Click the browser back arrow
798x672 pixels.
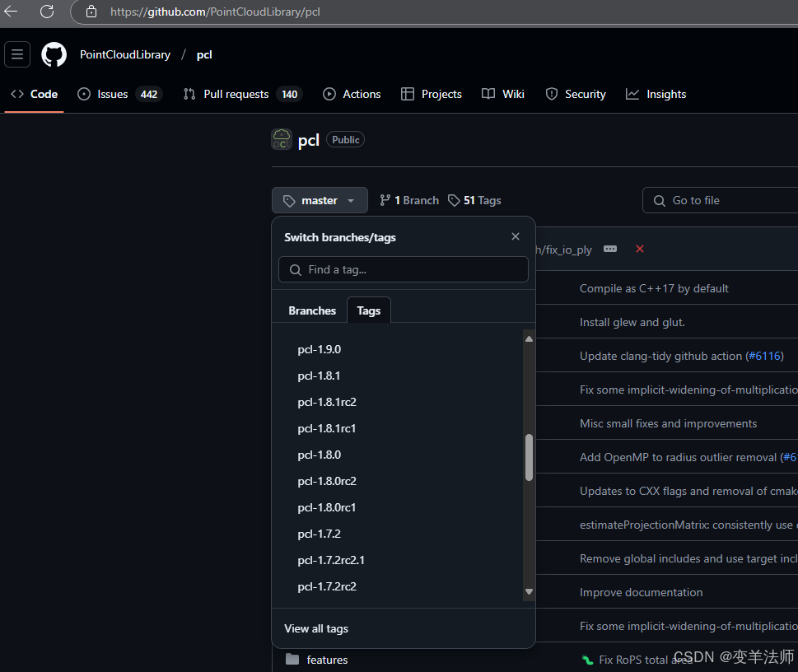(11, 12)
